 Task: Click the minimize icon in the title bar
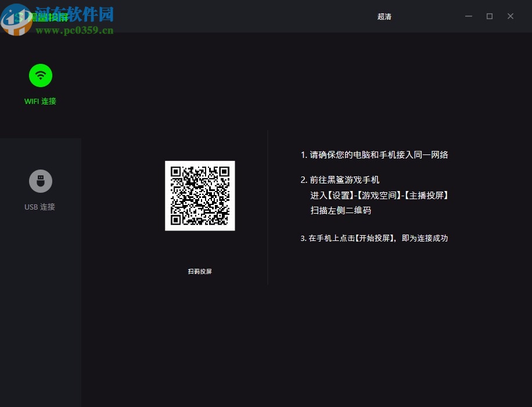pyautogui.click(x=468, y=16)
